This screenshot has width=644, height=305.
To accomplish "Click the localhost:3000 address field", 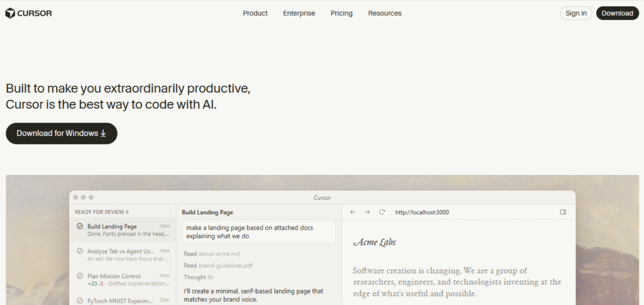I will click(422, 213).
